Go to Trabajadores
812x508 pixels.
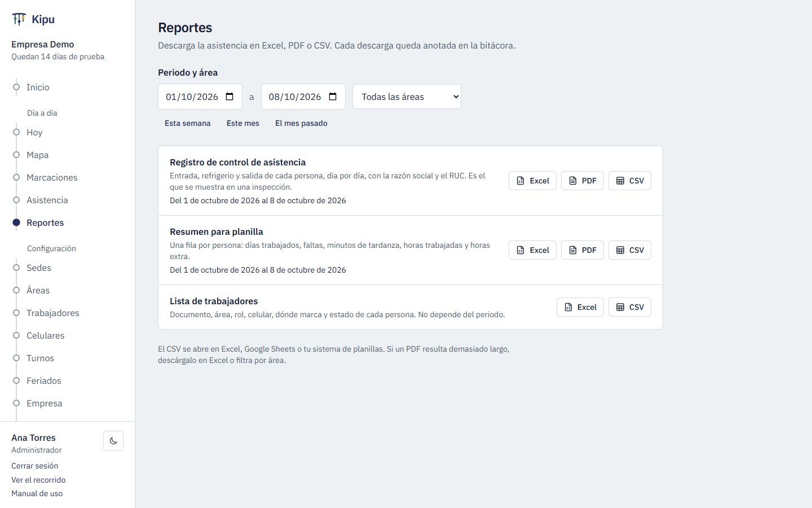[x=53, y=313]
